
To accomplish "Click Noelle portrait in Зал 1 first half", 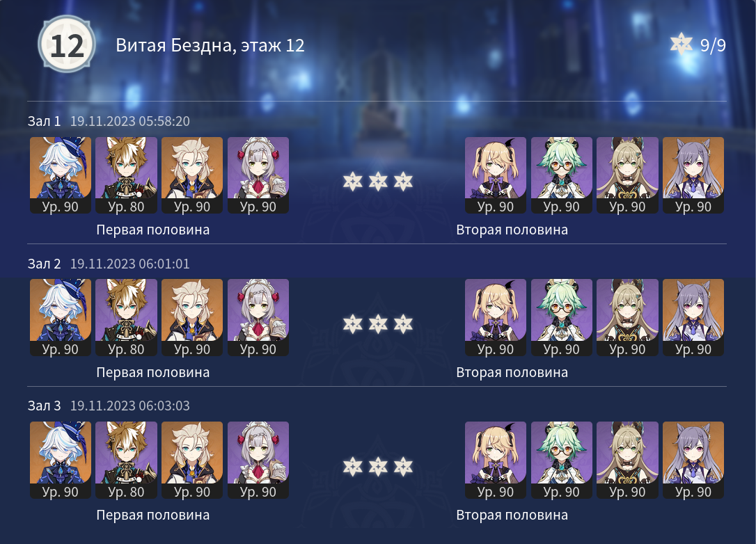I will coord(258,175).
